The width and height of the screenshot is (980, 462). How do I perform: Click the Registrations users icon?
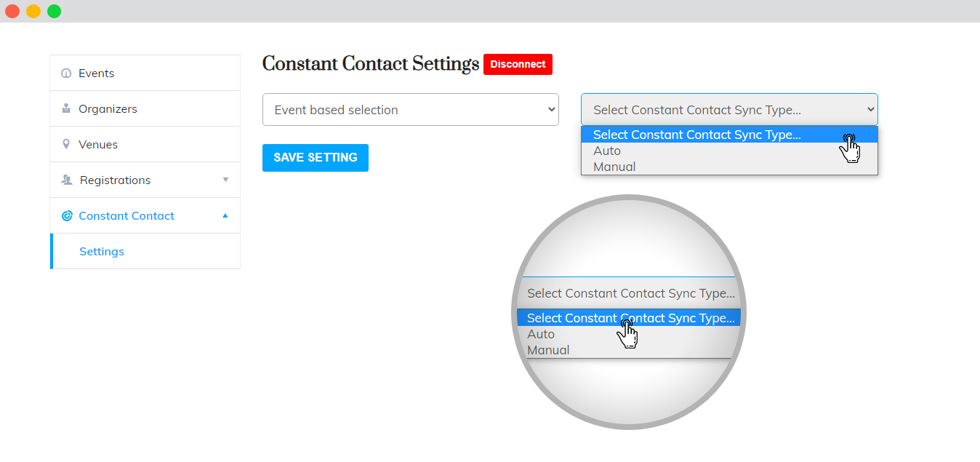67,180
